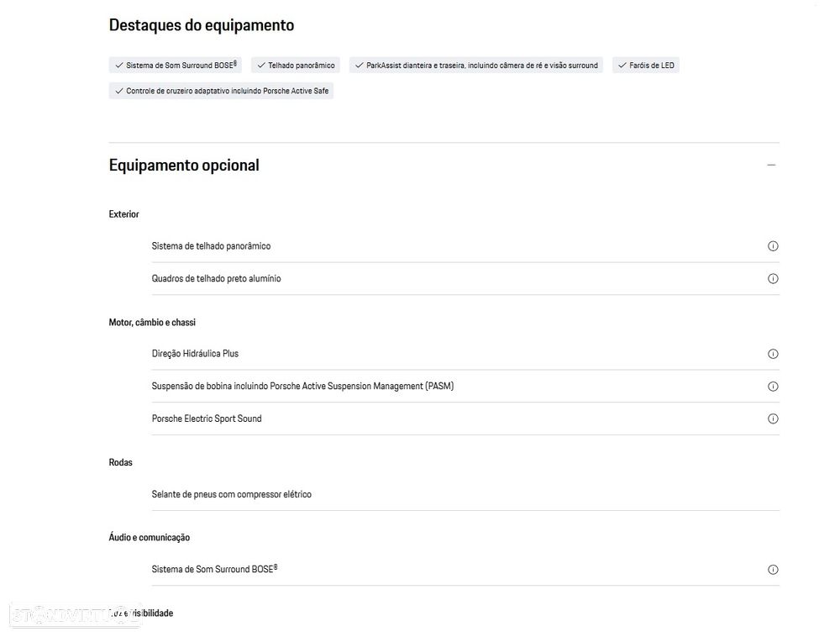
Task: Click the Motor, câmbio e chassi heading
Action: tap(152, 323)
